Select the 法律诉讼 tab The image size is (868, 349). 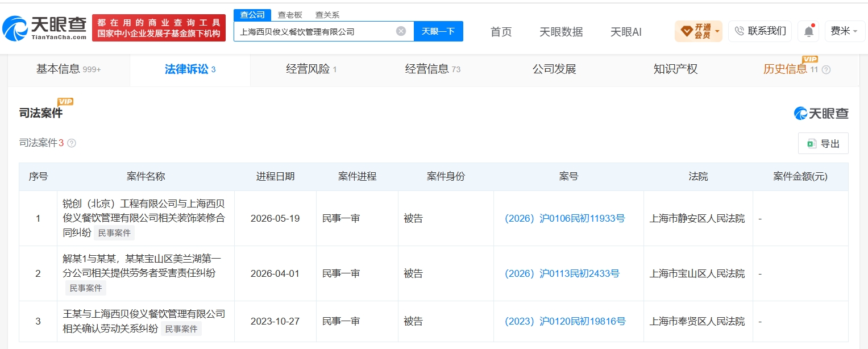tap(190, 69)
